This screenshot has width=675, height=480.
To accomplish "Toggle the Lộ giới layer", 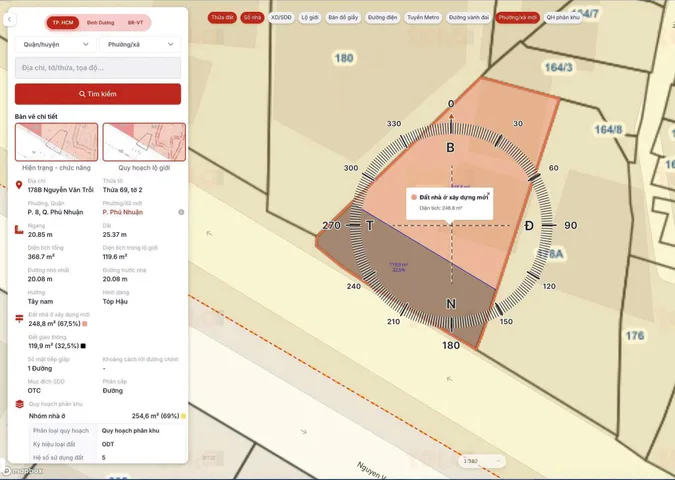I will pos(310,18).
